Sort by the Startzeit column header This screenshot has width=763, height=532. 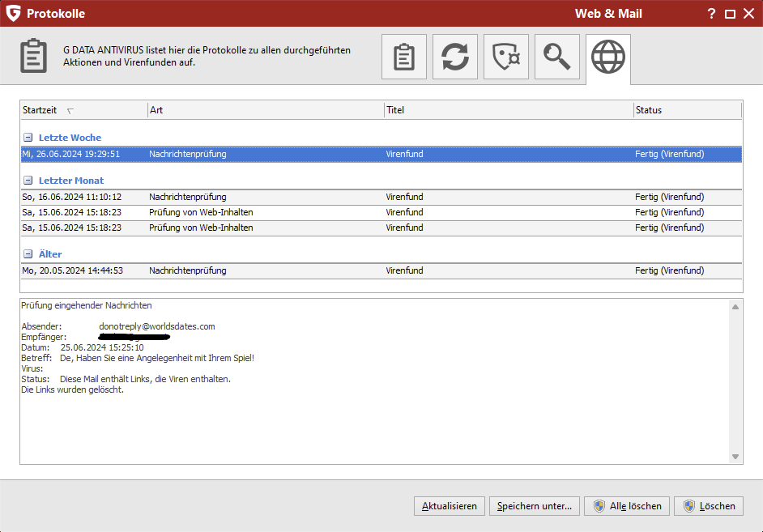pyautogui.click(x=83, y=110)
